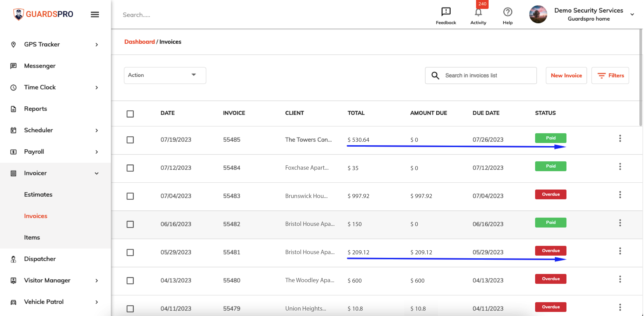Toggle the hamburger sidebar menu
The height and width of the screenshot is (316, 644).
coord(95,14)
